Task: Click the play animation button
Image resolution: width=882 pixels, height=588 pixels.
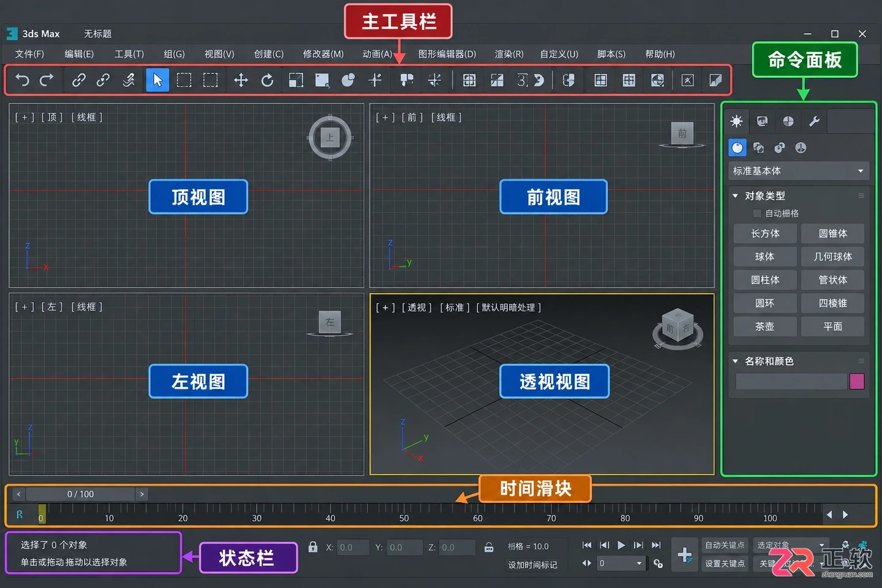Action: (x=621, y=545)
